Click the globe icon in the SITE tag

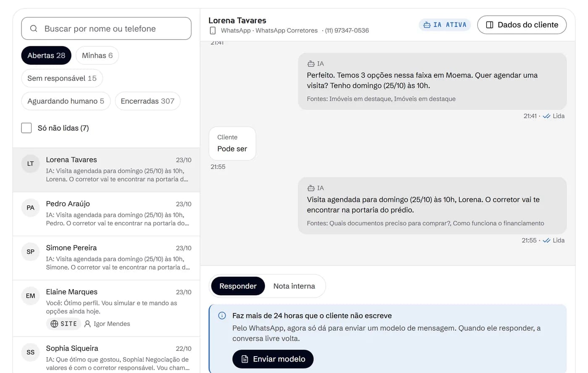(54, 324)
